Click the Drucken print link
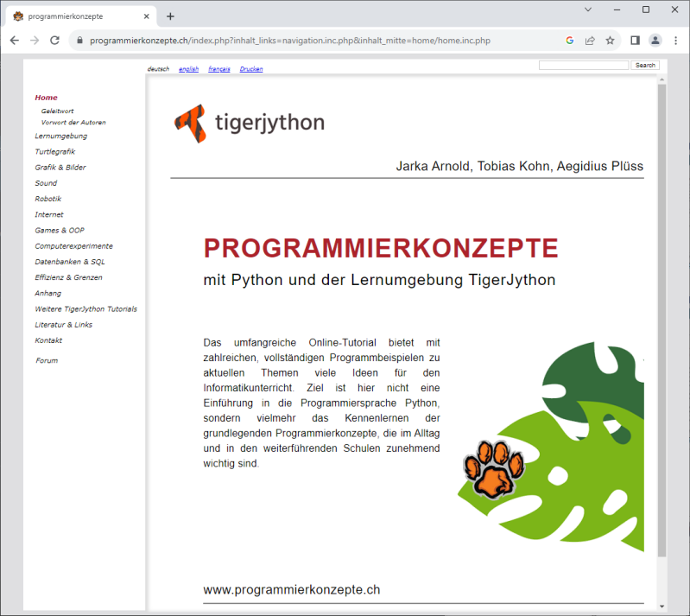The image size is (690, 616). click(251, 69)
